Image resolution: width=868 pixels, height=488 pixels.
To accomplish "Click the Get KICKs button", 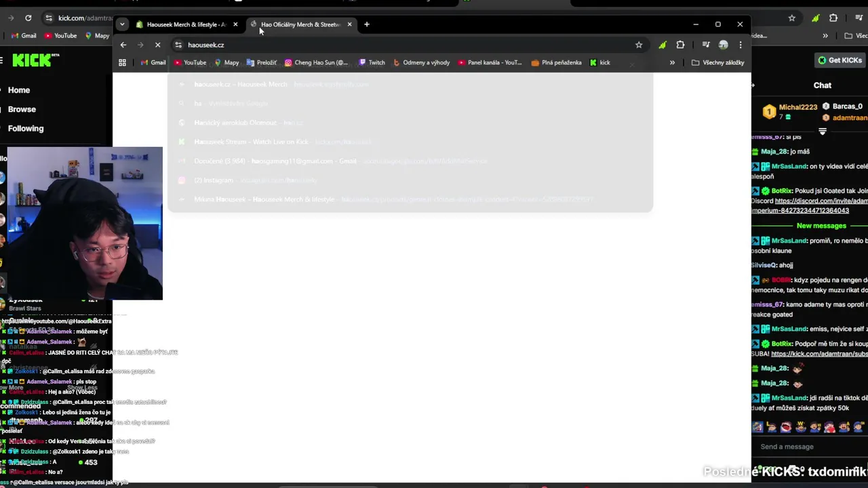I will tap(840, 60).
